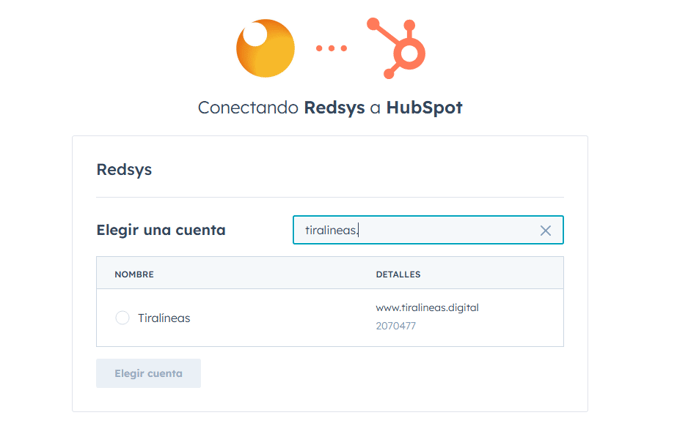Viewport: 688px width, 437px height.
Task: Click the HubSpot sprocket logo
Action: 397,47
